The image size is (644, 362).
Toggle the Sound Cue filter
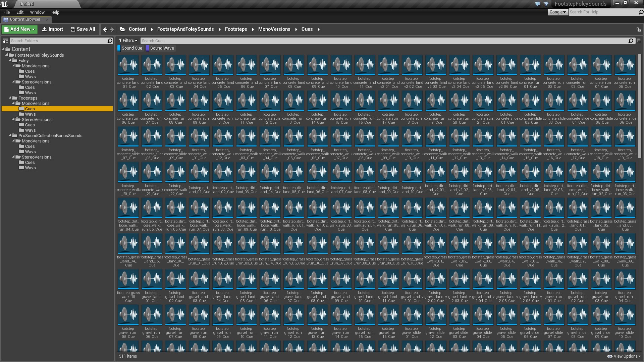130,48
